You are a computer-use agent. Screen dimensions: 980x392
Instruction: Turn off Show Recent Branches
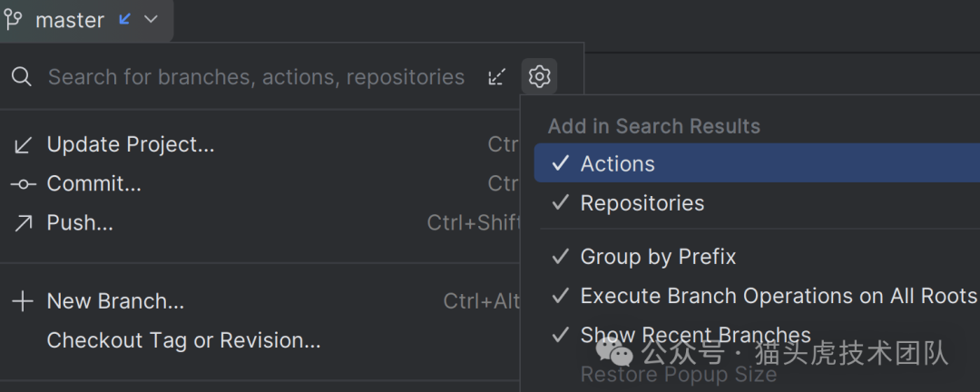[695, 335]
